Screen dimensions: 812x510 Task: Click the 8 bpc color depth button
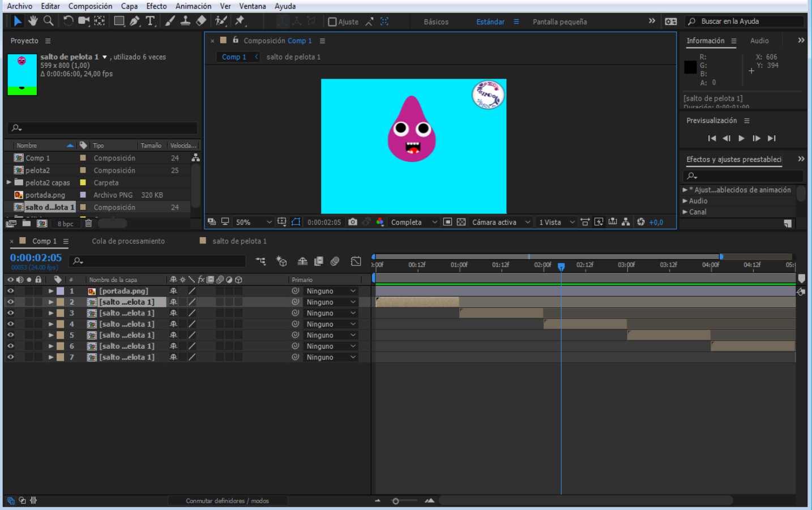pos(65,224)
